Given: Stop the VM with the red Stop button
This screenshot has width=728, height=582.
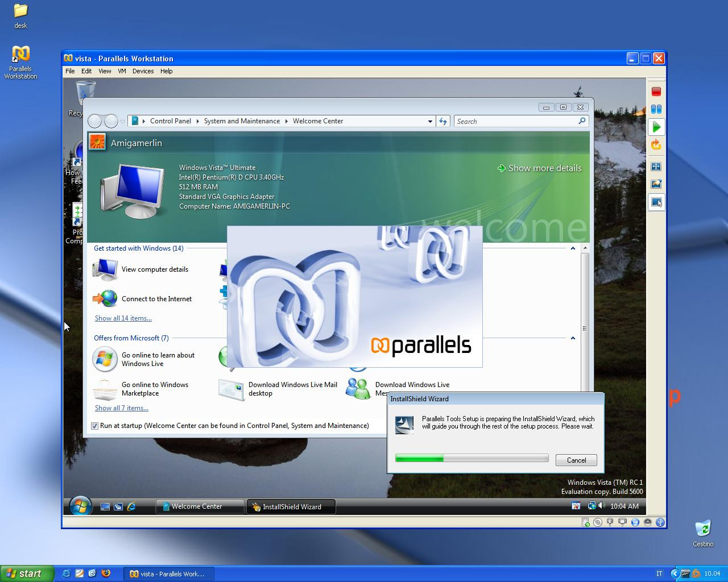Looking at the screenshot, I should pos(656,92).
